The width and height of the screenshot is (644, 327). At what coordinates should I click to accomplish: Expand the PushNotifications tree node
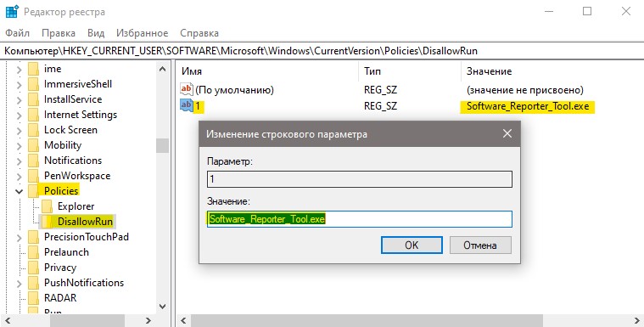pyautogui.click(x=19, y=284)
